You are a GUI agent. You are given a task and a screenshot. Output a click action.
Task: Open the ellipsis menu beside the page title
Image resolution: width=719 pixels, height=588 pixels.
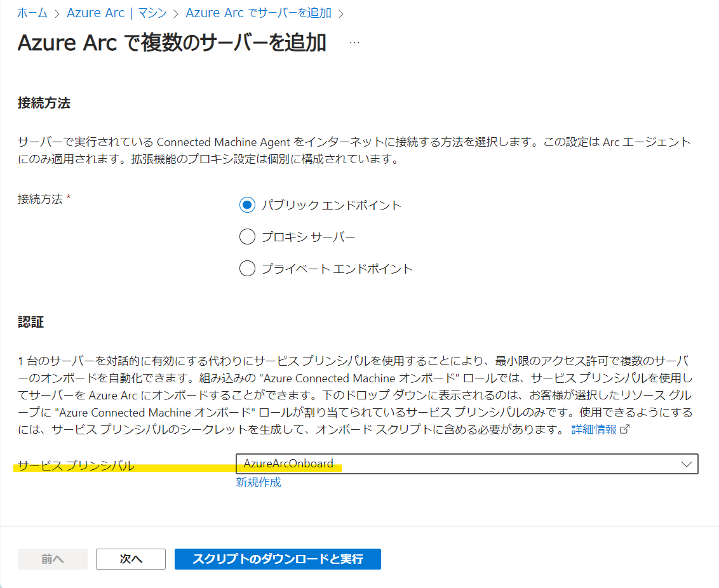tap(354, 43)
